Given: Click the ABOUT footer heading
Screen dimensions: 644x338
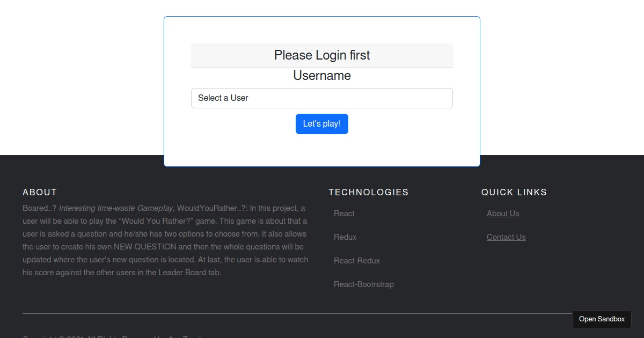Looking at the screenshot, I should (x=40, y=192).
